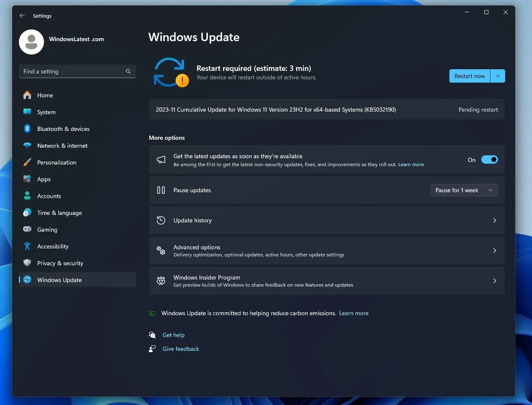Click the Privacy shield icon
Viewport: 532px width, 405px height.
27,263
